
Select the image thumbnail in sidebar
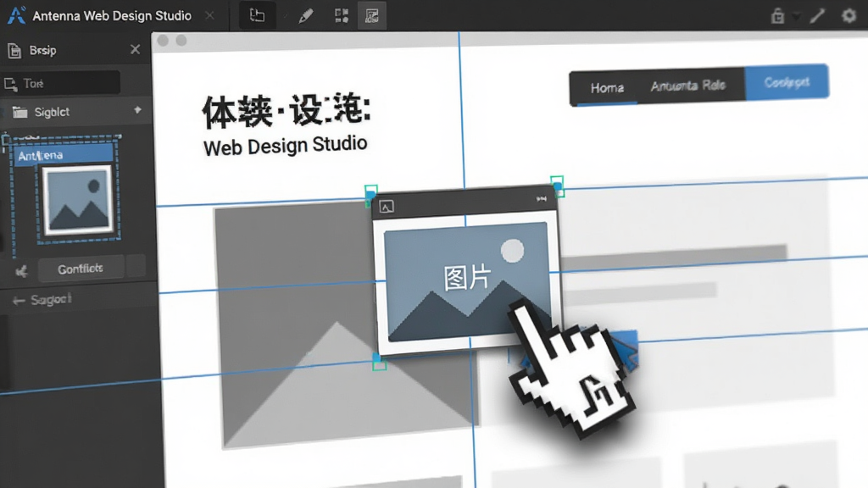click(78, 200)
